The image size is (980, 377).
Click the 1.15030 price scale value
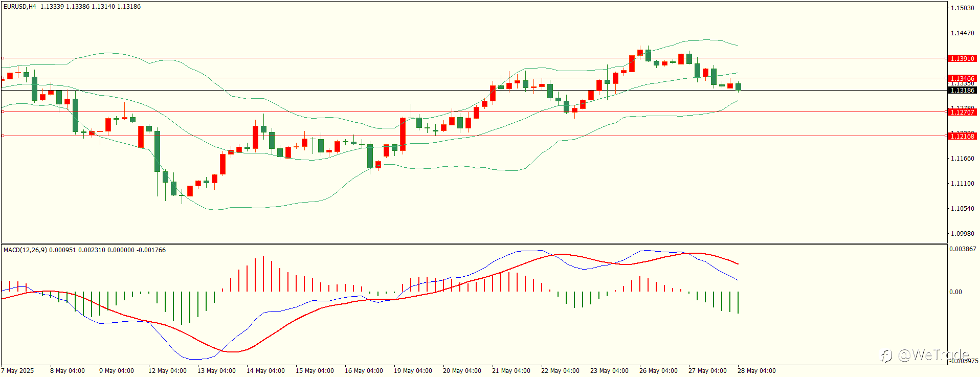point(962,8)
